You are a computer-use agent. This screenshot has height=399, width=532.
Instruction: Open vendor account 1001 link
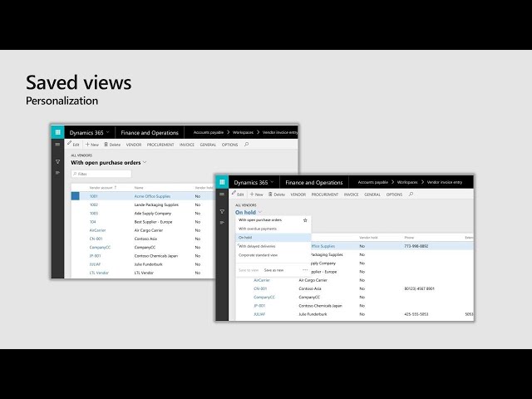(x=94, y=196)
